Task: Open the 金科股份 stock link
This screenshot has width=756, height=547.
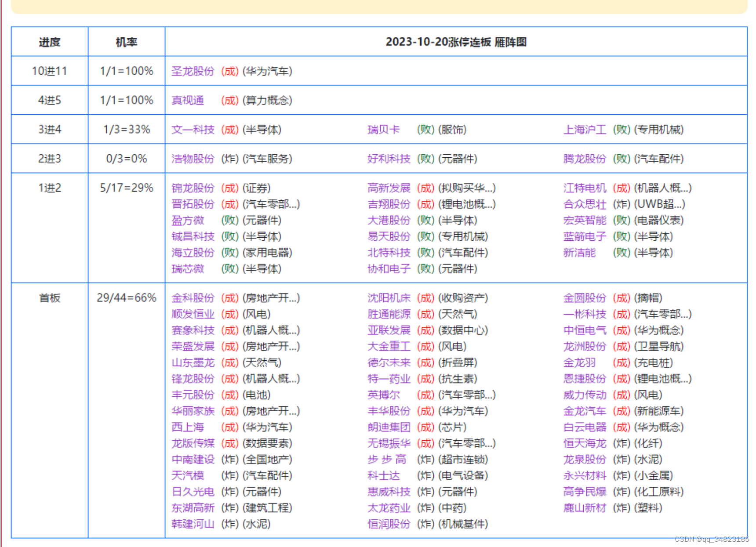Action: (193, 298)
